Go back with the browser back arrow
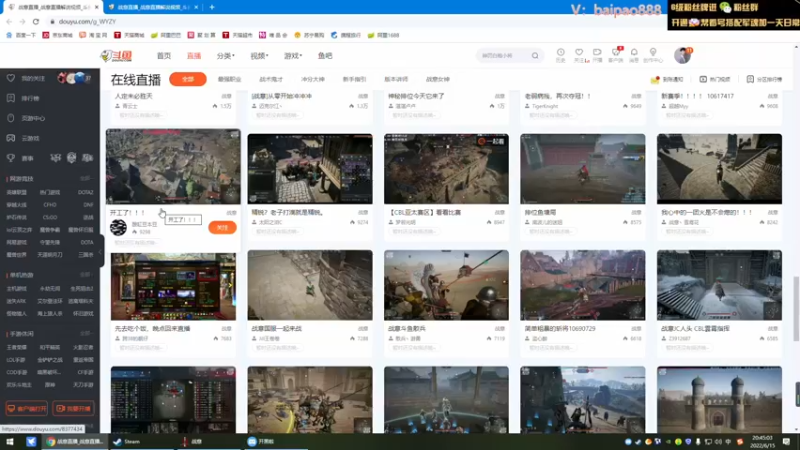 (9, 21)
